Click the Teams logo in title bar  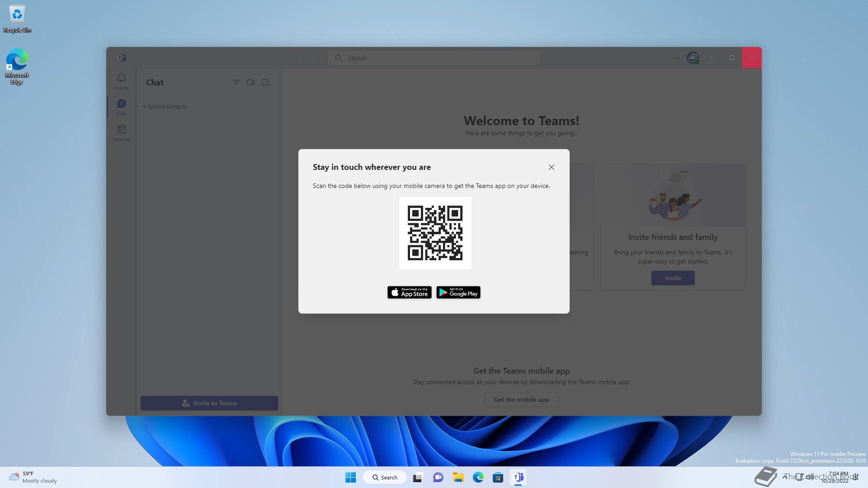122,58
